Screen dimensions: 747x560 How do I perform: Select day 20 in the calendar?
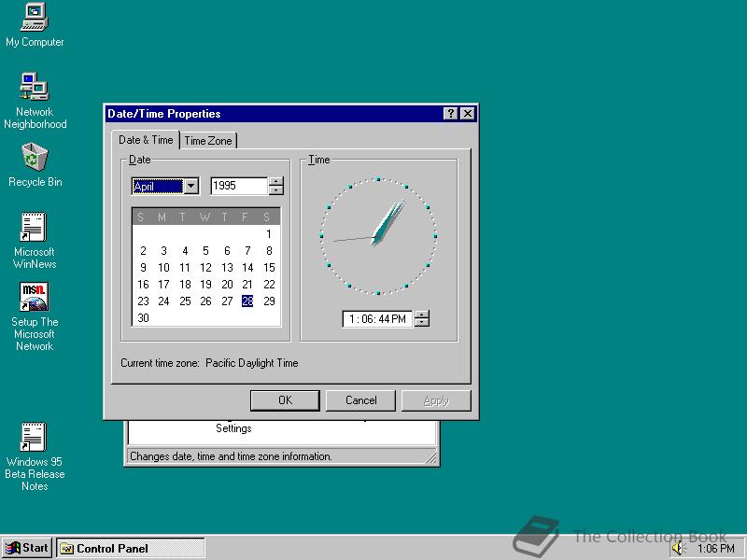pyautogui.click(x=227, y=285)
